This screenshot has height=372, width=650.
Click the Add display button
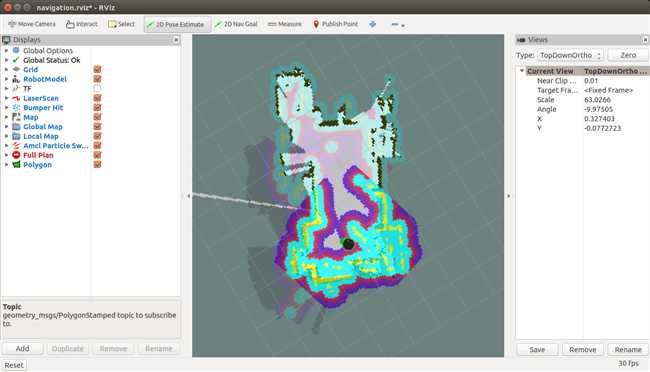point(22,349)
